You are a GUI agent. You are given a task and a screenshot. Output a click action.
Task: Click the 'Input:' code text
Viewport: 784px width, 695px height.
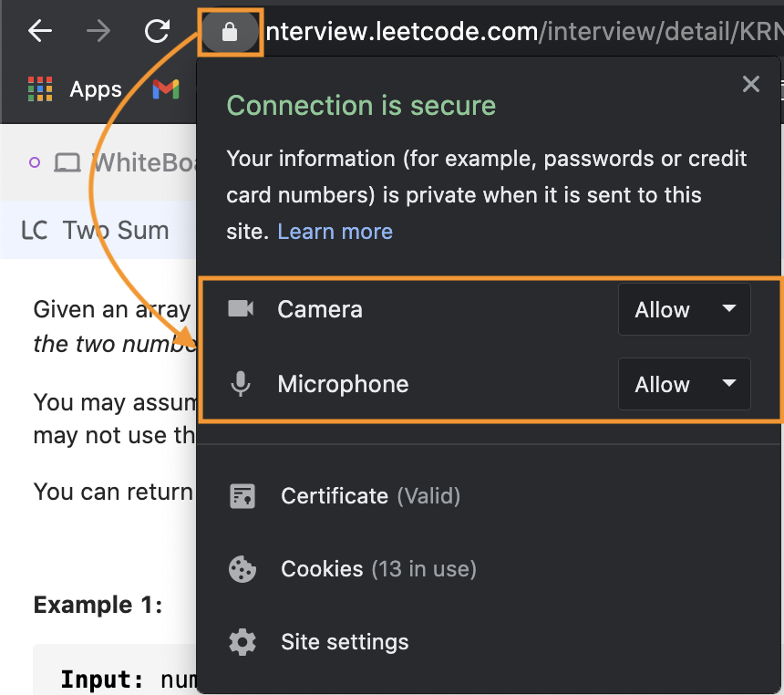click(101, 679)
